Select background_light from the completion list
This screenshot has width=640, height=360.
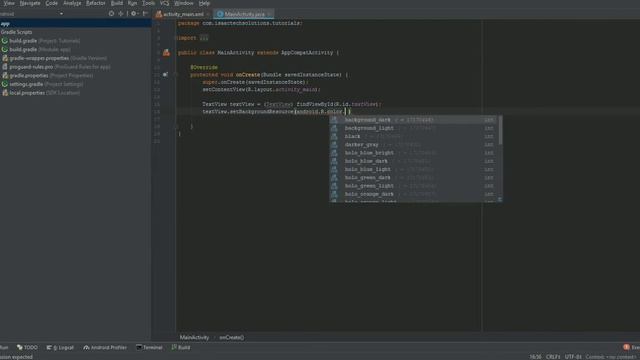pos(413,128)
